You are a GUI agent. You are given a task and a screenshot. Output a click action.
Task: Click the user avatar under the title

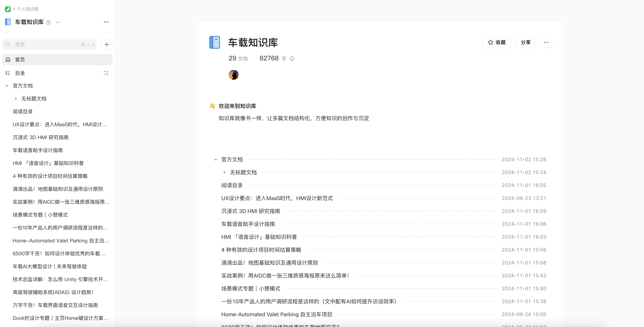click(233, 75)
